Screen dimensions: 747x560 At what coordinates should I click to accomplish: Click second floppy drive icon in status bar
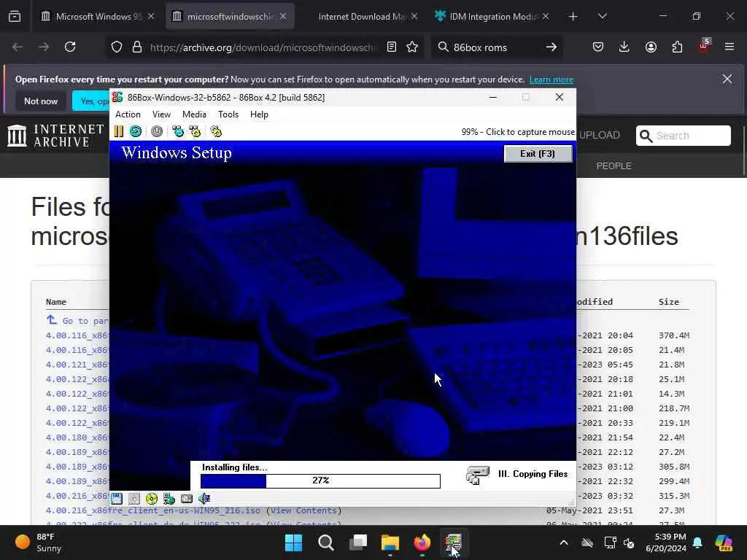[x=134, y=499]
